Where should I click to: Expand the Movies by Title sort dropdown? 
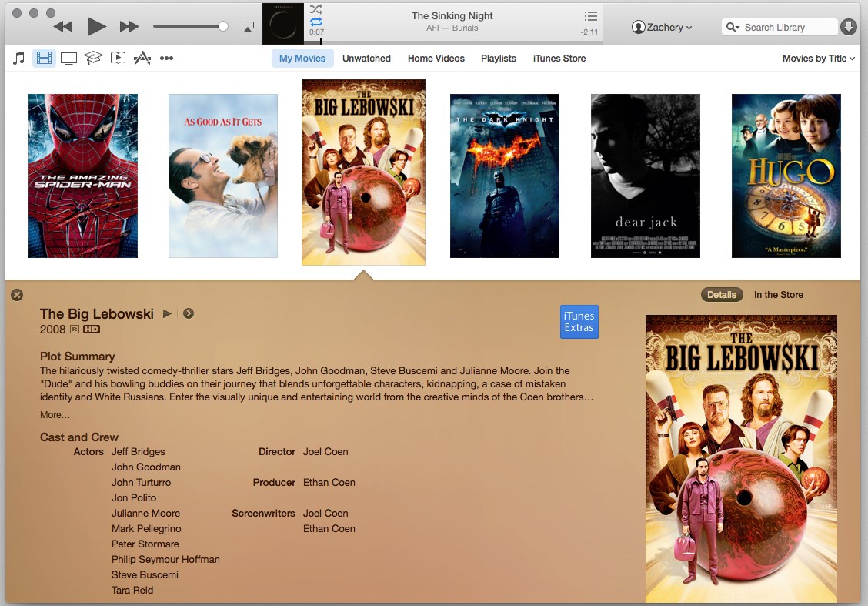pos(818,59)
